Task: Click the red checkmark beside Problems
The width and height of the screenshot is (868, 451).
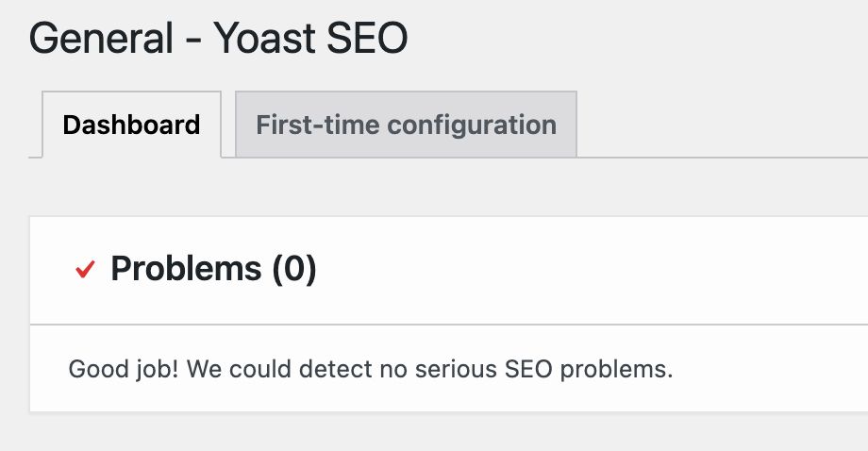Action: click(86, 270)
